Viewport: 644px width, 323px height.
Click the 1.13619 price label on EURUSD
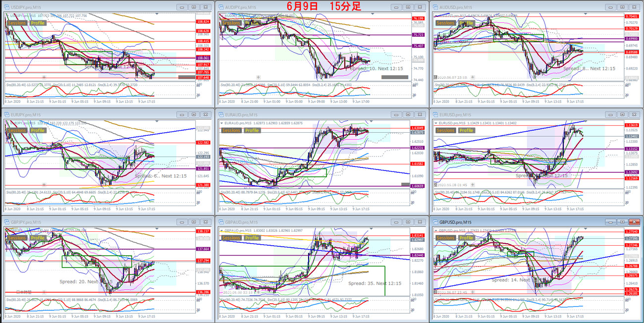pos(631,125)
